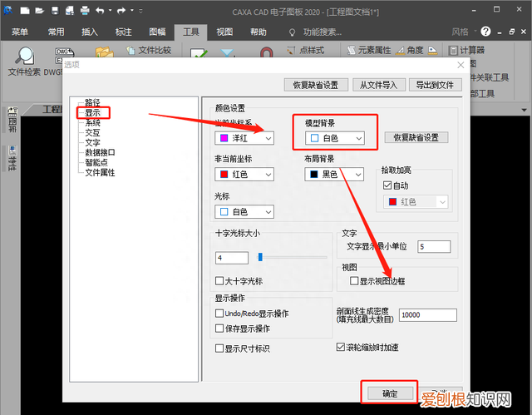Click the Save disk icon in title bar
The width and height of the screenshot is (532, 415).
tap(55, 11)
